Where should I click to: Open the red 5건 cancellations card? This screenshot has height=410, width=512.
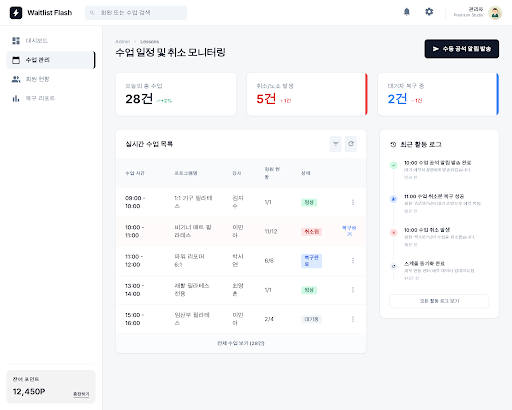pos(307,94)
